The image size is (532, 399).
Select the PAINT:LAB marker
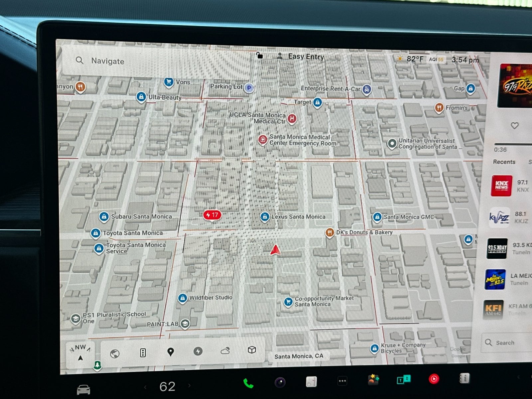pyautogui.click(x=185, y=323)
